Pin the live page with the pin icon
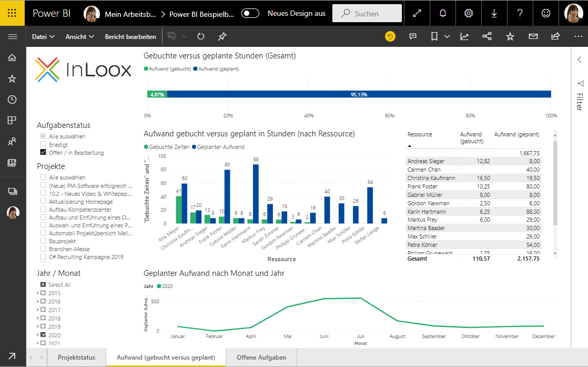The width and height of the screenshot is (588, 367). (x=222, y=36)
